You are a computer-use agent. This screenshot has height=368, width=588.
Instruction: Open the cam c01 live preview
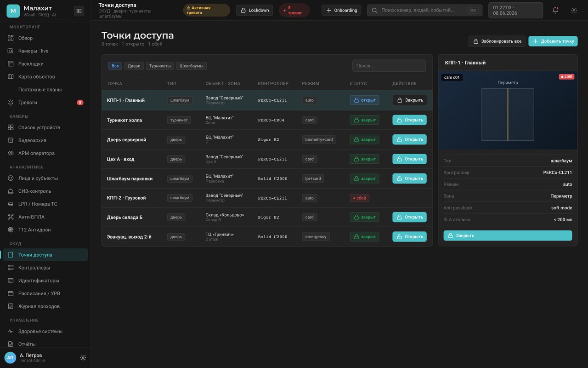click(x=508, y=110)
